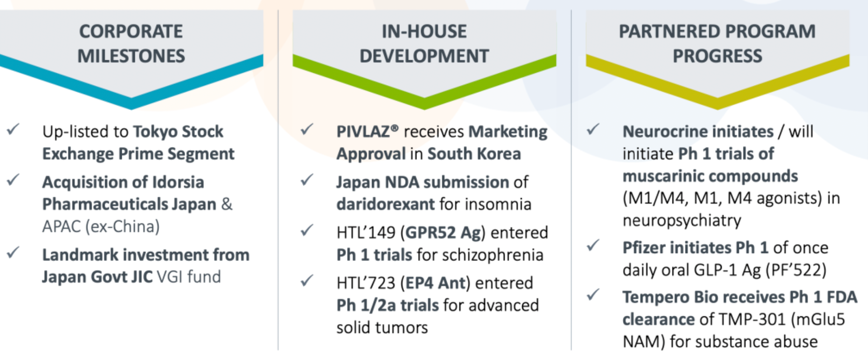Click the Partnered Program Progress header
Screen dimensions: 868x363
[x=717, y=44]
